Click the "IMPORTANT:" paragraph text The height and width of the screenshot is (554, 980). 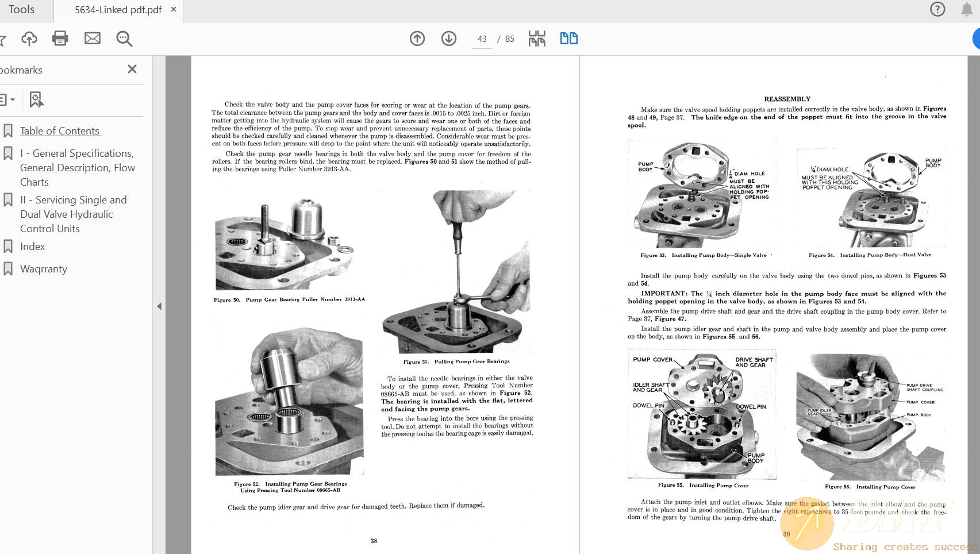[x=787, y=297]
